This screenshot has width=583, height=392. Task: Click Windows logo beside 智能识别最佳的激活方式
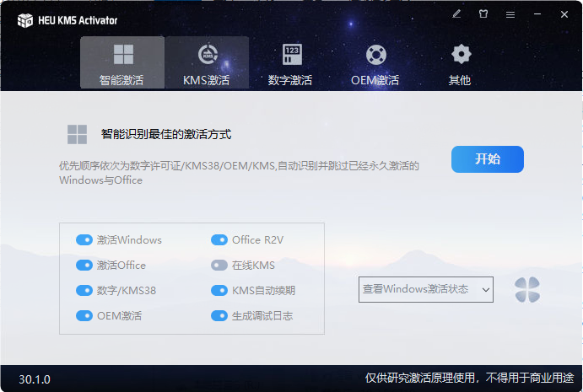coord(78,135)
